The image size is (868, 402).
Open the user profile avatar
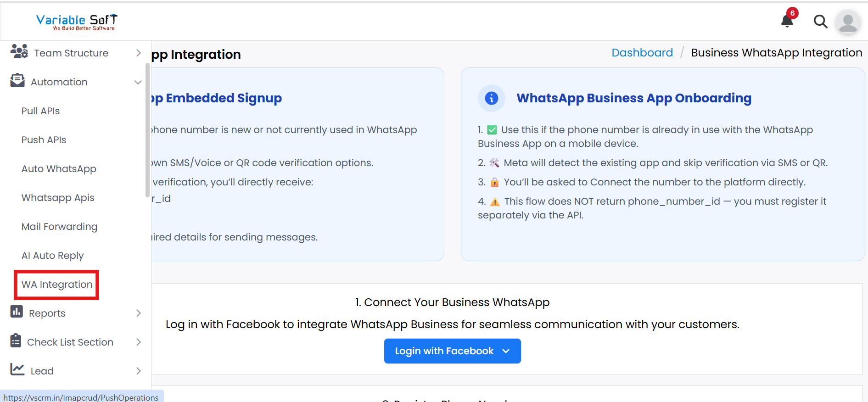click(x=848, y=22)
